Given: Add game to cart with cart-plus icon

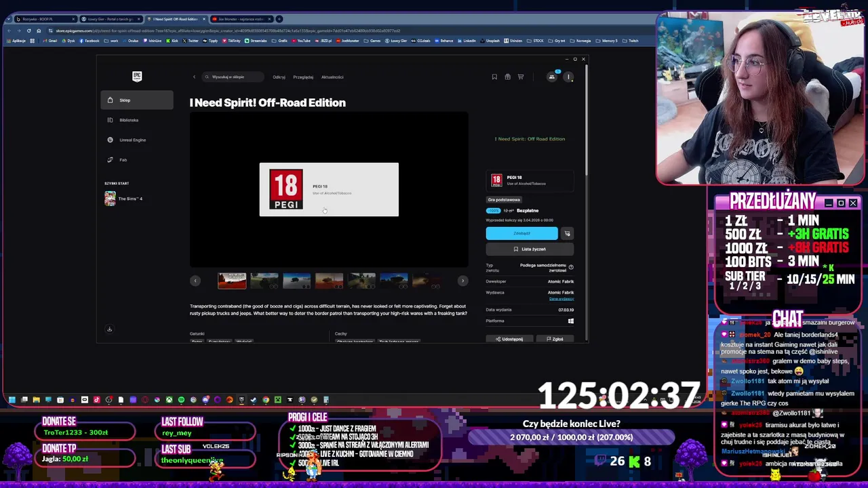Looking at the screenshot, I should point(568,233).
